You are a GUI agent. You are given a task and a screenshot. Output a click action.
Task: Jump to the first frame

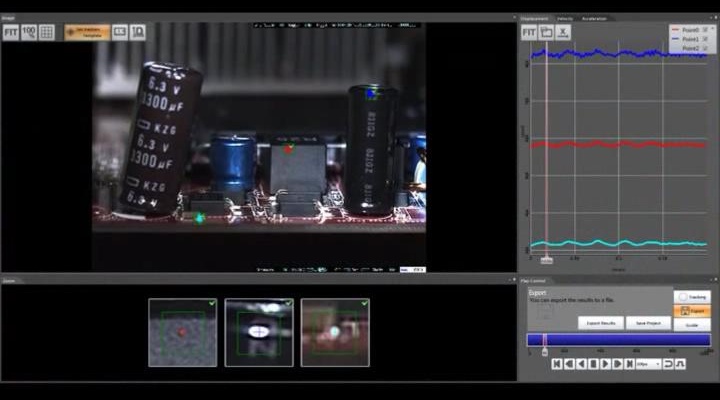pos(557,364)
